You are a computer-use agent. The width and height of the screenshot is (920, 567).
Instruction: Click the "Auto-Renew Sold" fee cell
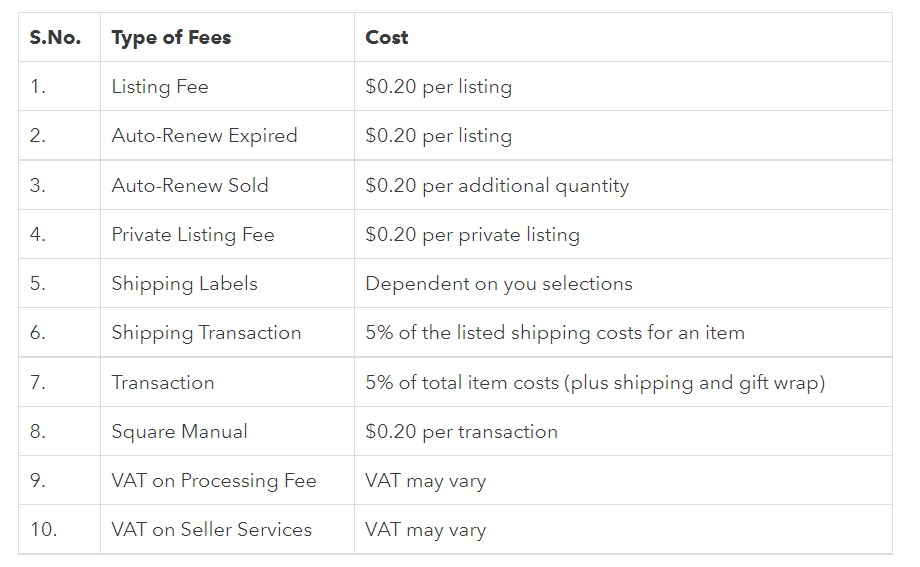point(190,186)
